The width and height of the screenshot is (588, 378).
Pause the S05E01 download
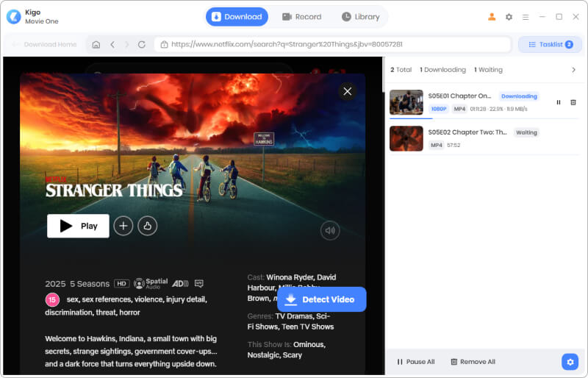(559, 102)
